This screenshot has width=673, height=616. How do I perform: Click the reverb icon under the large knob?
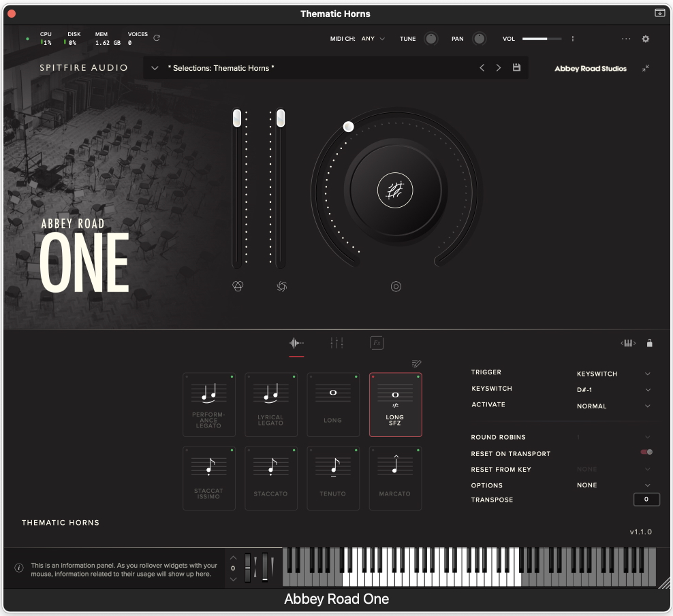pyautogui.click(x=396, y=287)
